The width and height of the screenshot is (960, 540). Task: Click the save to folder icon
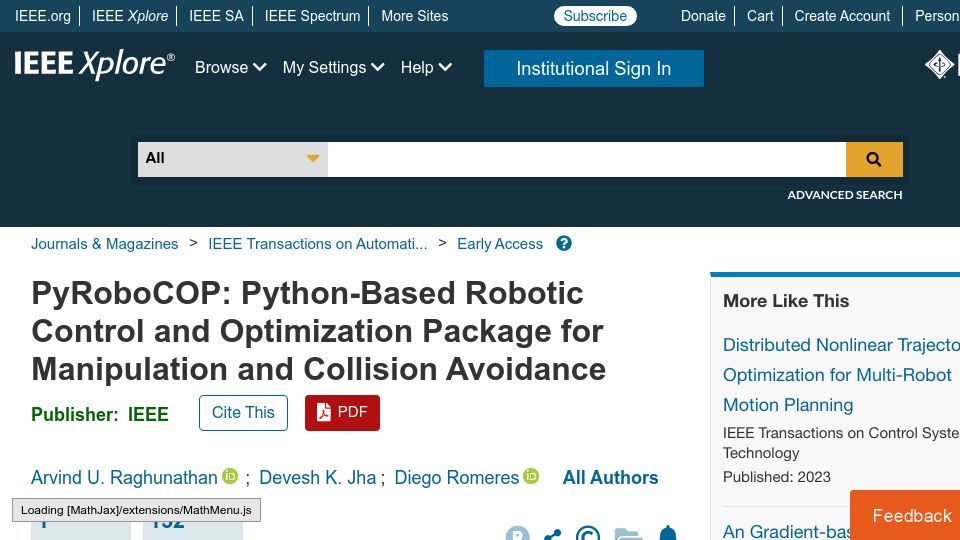coord(628,534)
